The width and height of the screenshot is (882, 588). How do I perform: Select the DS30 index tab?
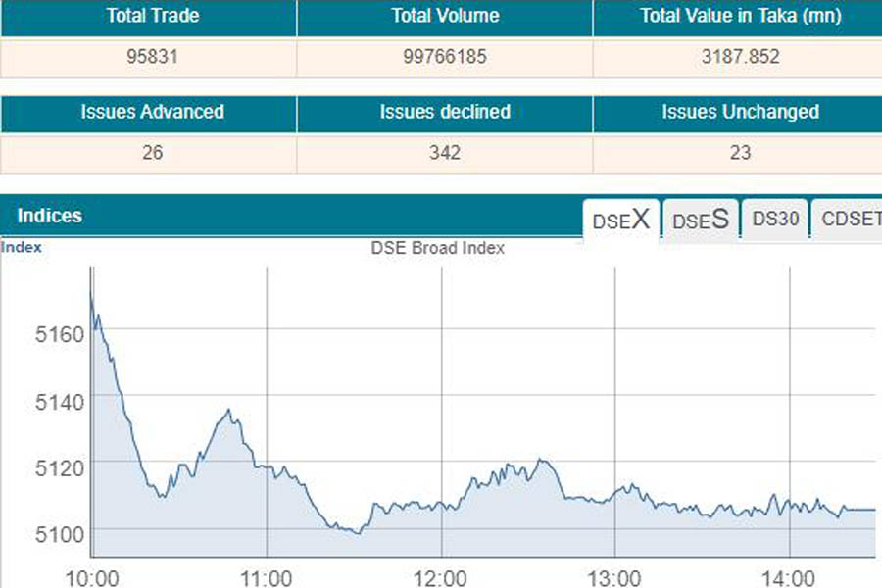click(x=775, y=220)
